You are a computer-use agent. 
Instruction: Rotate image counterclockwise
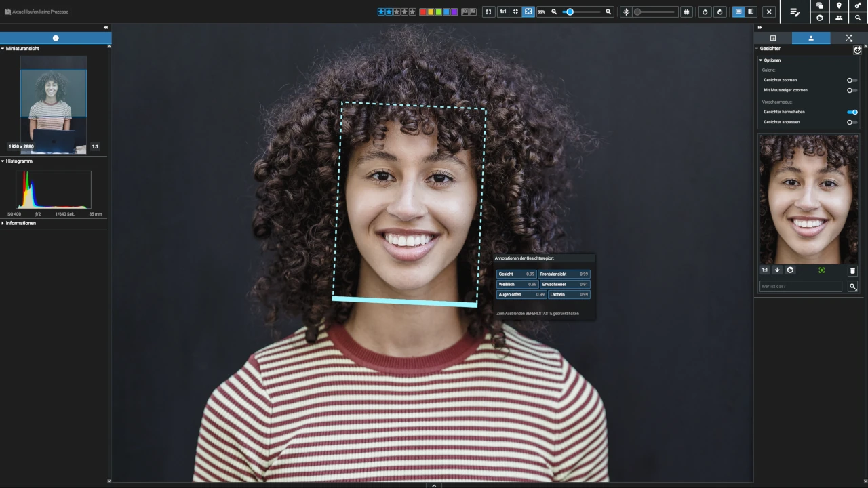705,12
